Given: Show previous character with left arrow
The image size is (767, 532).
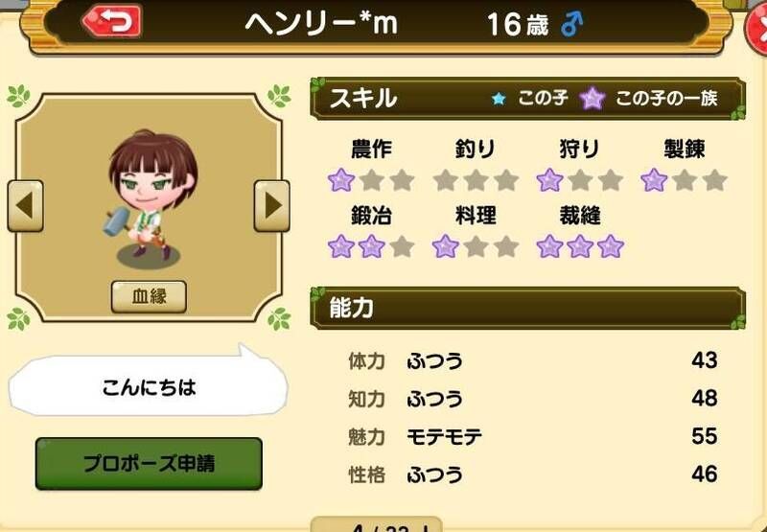Looking at the screenshot, I should click(26, 206).
